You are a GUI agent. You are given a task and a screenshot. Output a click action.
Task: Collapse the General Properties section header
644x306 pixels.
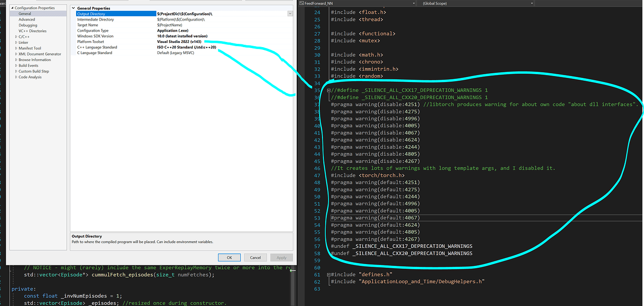pyautogui.click(x=73, y=7)
